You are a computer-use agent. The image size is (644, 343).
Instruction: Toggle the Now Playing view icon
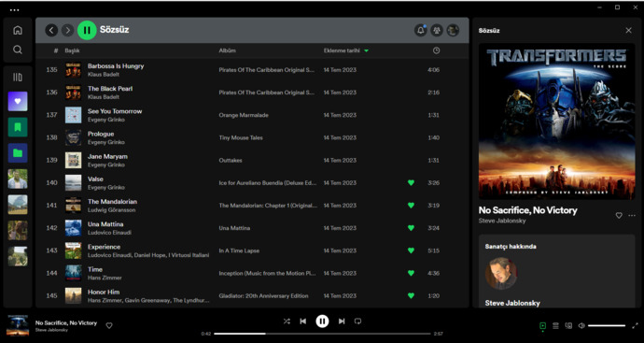pos(542,326)
